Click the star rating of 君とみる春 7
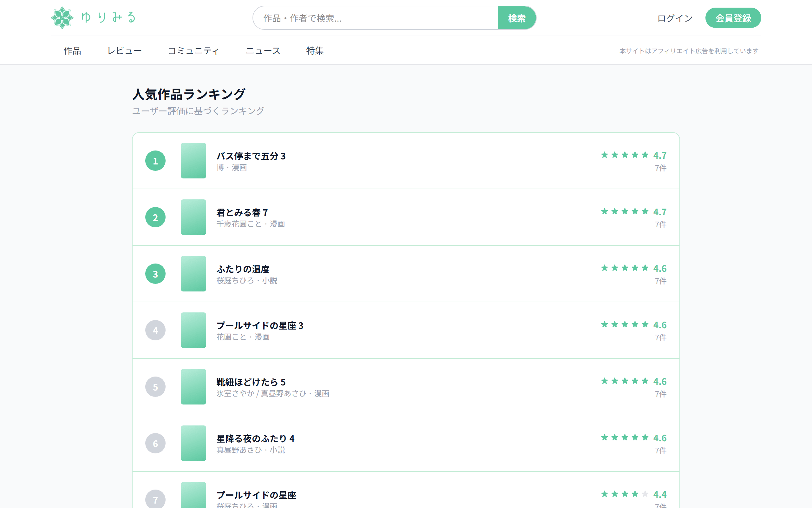 point(625,211)
